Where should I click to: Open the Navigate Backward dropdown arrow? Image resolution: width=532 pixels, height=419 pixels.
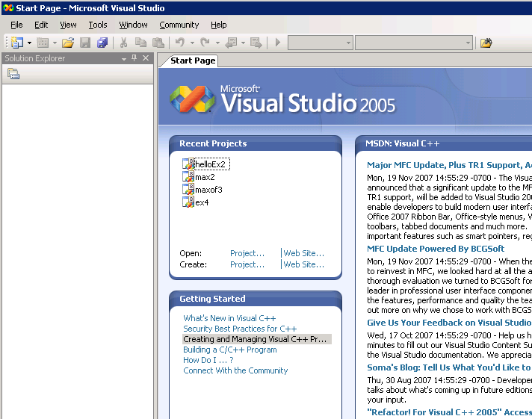[243, 43]
